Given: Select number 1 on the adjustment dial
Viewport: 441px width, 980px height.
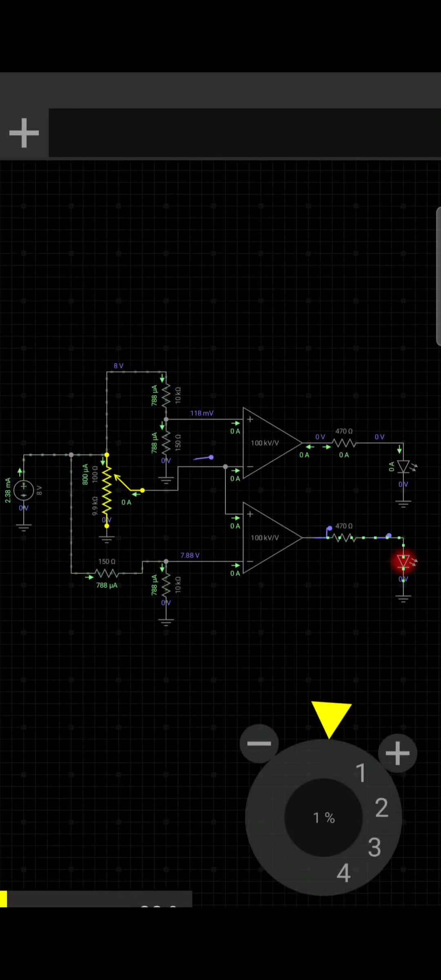Looking at the screenshot, I should (361, 773).
